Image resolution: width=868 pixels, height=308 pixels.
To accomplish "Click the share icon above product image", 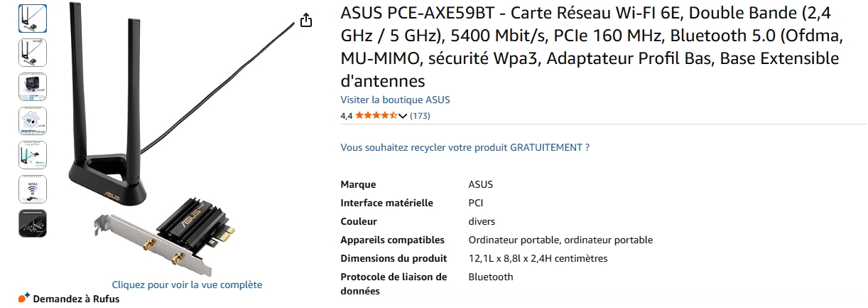I will [x=306, y=20].
